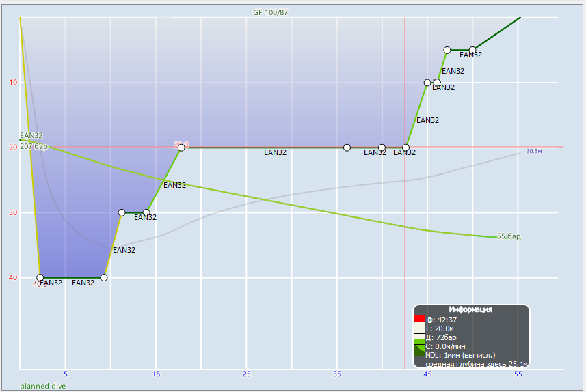This screenshot has width=586, height=392.
Task: Click waypoint handle at end of 40m bottom
Action: (x=103, y=277)
